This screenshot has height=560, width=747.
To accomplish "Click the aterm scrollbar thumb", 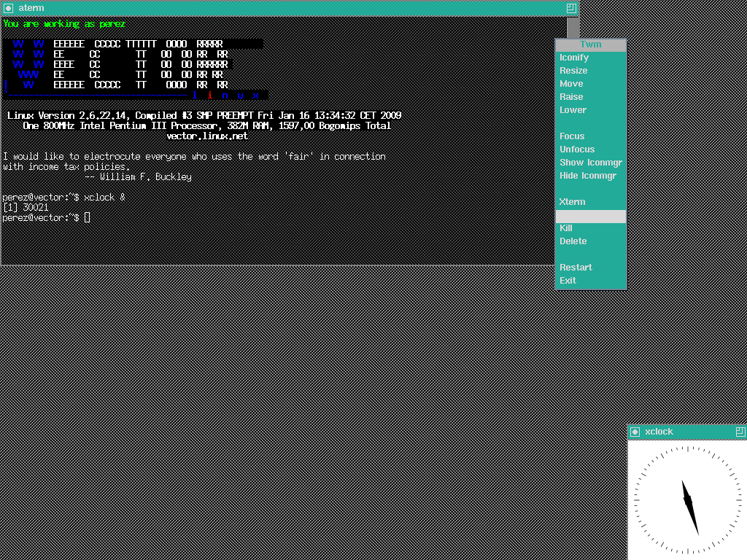I will [x=573, y=28].
